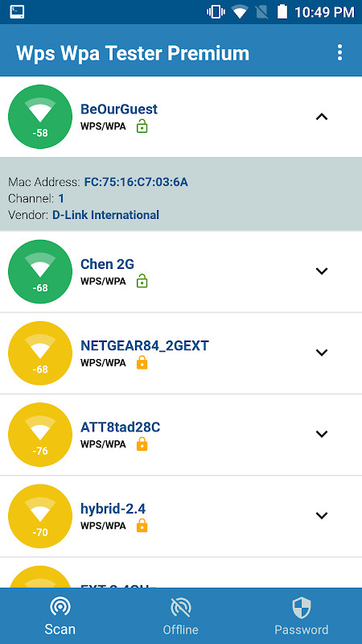Click the green unlocked padlock beside Chen 2G
Viewport: 362px width, 644px height.
tap(142, 281)
